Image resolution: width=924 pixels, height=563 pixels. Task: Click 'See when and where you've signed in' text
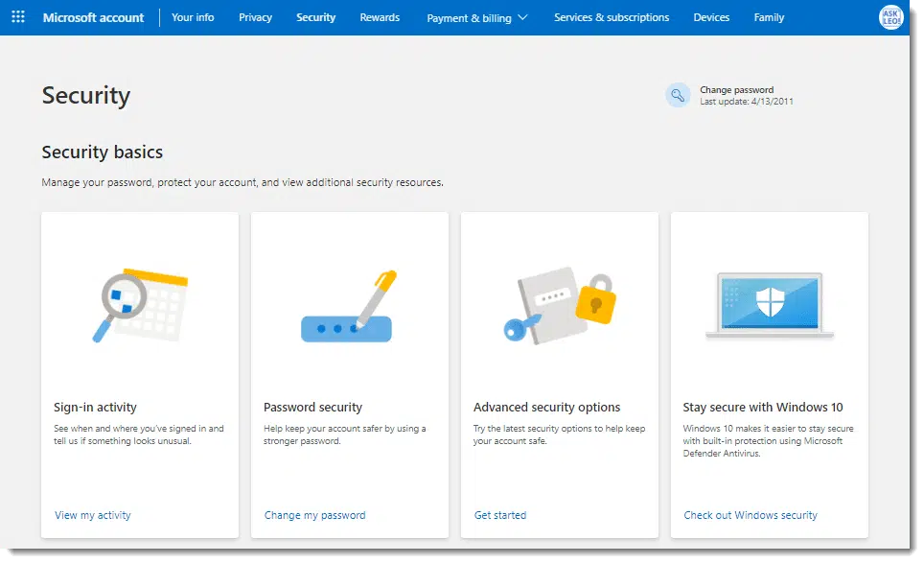coord(138,434)
